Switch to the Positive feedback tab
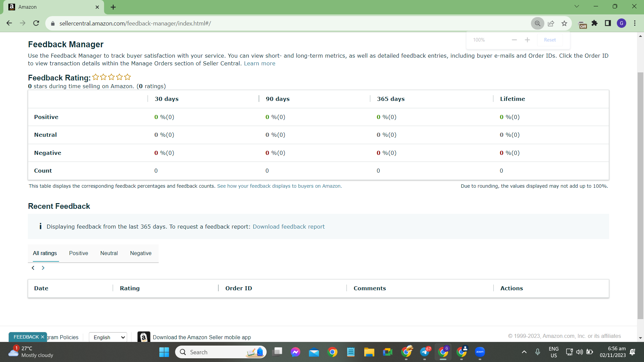 pyautogui.click(x=78, y=253)
